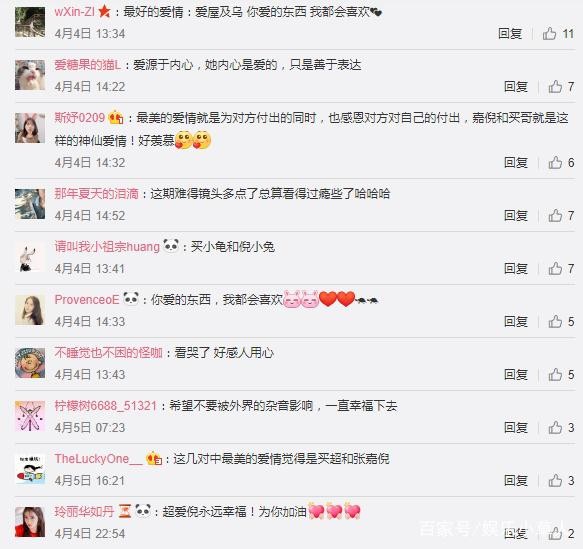Screen dimensions: 583x549
Task: Like the comment by 爱糖果的猫L
Action: coord(555,87)
